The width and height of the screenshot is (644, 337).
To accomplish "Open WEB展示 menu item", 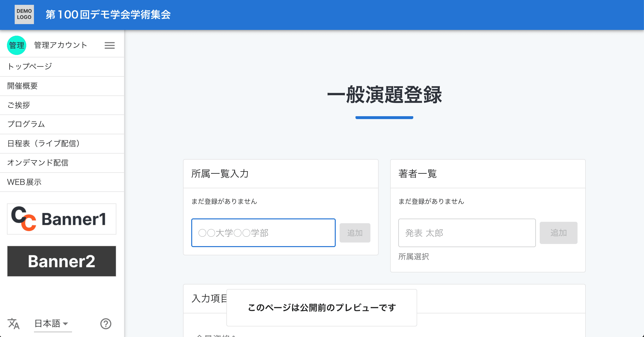I will [x=24, y=182].
